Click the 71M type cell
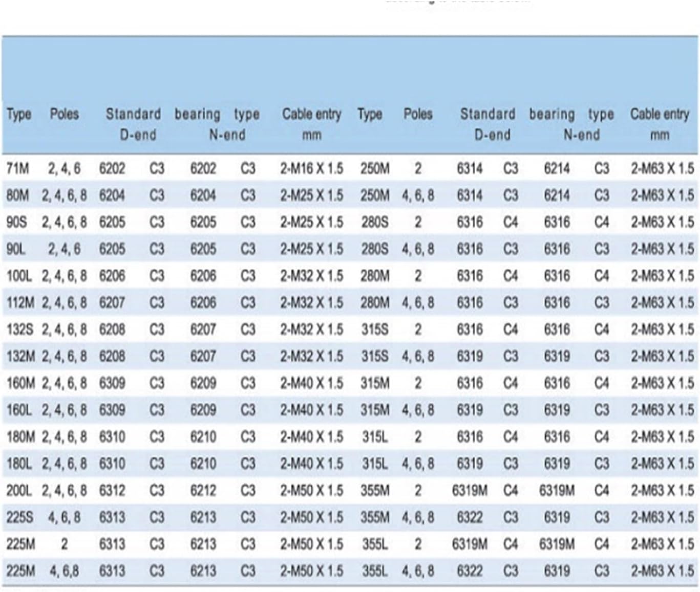Image resolution: width=700 pixels, height=592 pixels. click(x=18, y=168)
